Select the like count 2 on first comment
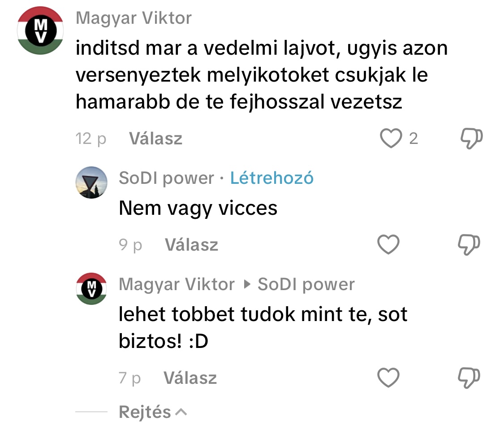Screen dimensions: 504x430 [x=414, y=139]
